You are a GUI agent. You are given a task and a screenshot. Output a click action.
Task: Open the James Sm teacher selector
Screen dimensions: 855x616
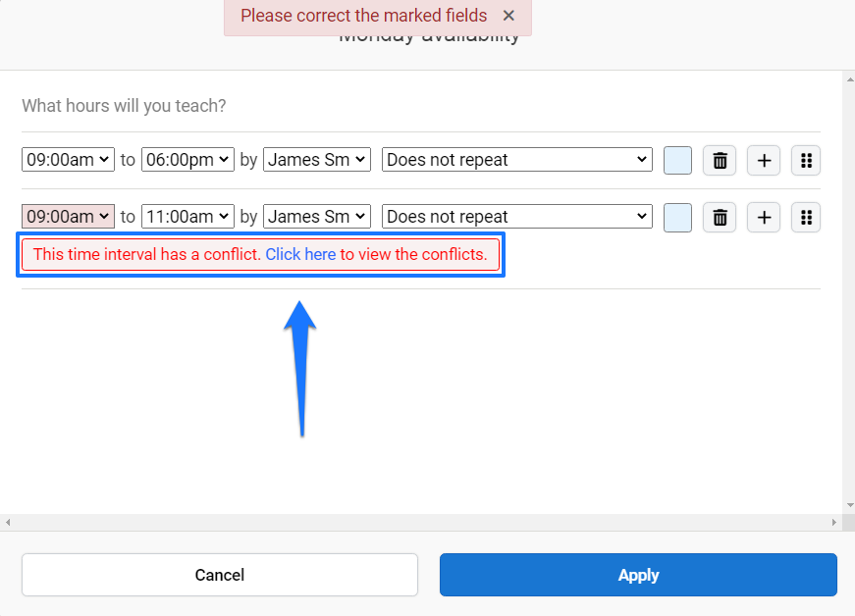[x=316, y=160]
